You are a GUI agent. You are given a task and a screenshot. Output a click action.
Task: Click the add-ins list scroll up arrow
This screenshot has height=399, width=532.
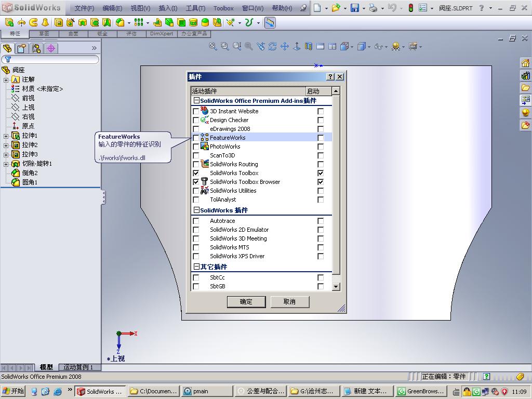336,91
